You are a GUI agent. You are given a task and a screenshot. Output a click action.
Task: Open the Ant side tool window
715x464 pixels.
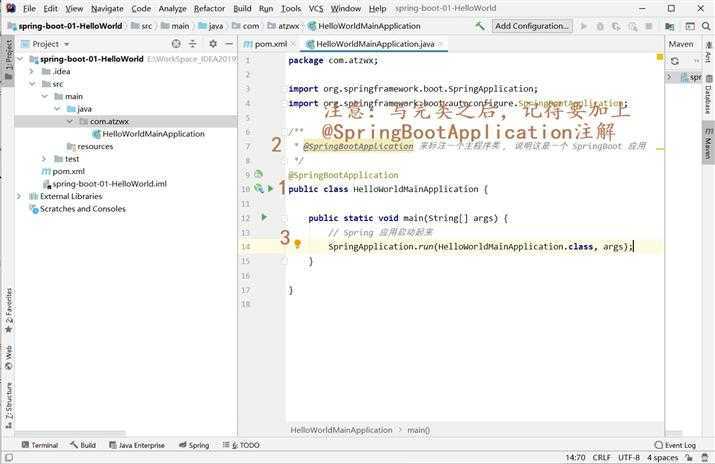[708, 52]
